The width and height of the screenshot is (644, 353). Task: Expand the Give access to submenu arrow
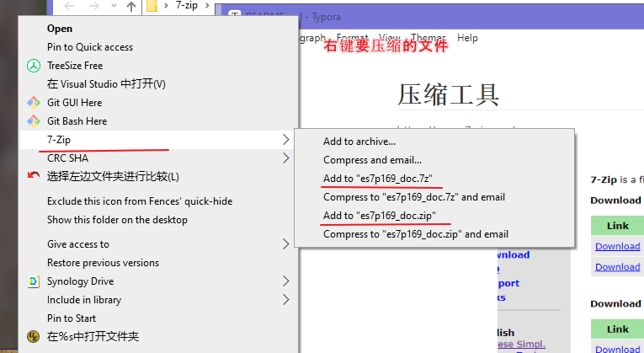coord(286,244)
